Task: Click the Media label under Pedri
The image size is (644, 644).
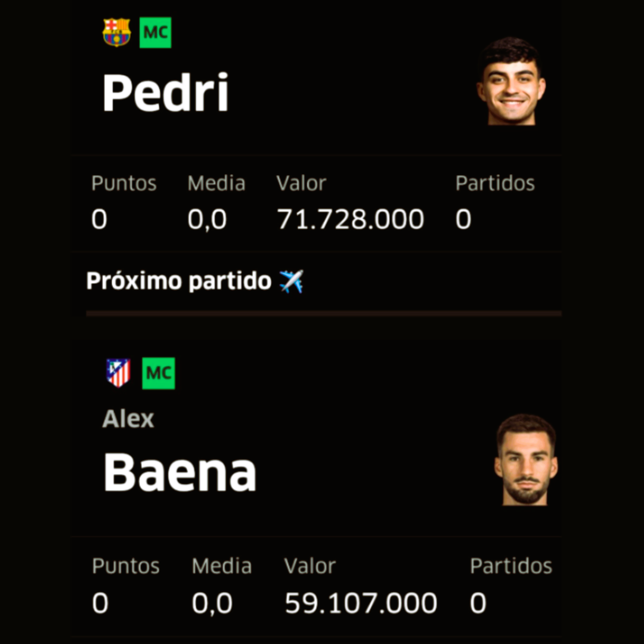Action: click(216, 183)
